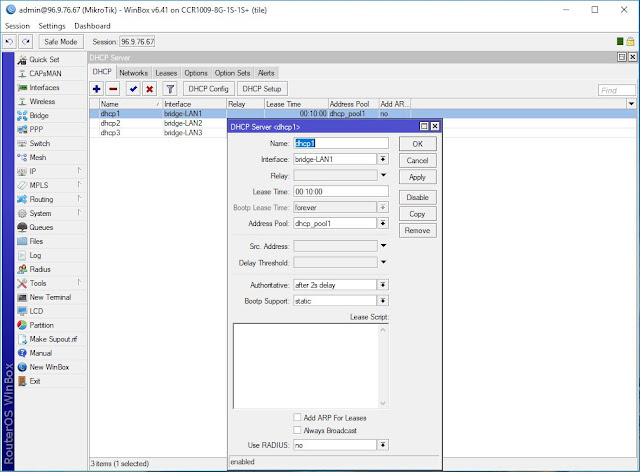
Task: Launch New WinBox from sidebar
Action: tap(51, 367)
